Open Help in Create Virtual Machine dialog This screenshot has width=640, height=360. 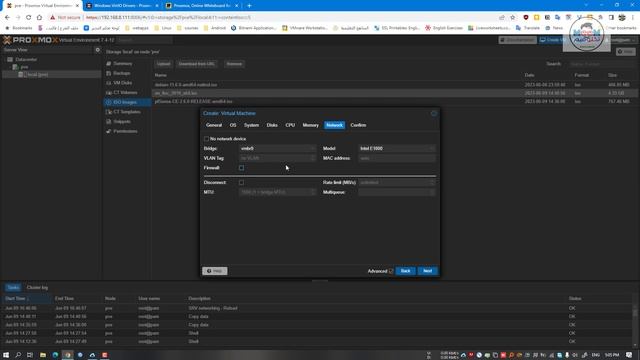[x=215, y=271]
